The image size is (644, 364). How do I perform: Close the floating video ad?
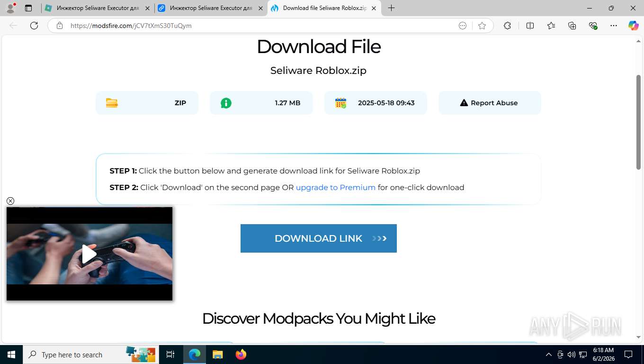pyautogui.click(x=10, y=201)
